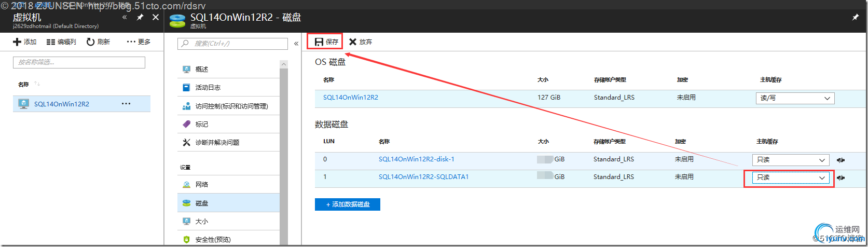Image resolution: width=868 pixels, height=247 pixels.
Task: Click the 保存 (Save) button
Action: point(326,42)
